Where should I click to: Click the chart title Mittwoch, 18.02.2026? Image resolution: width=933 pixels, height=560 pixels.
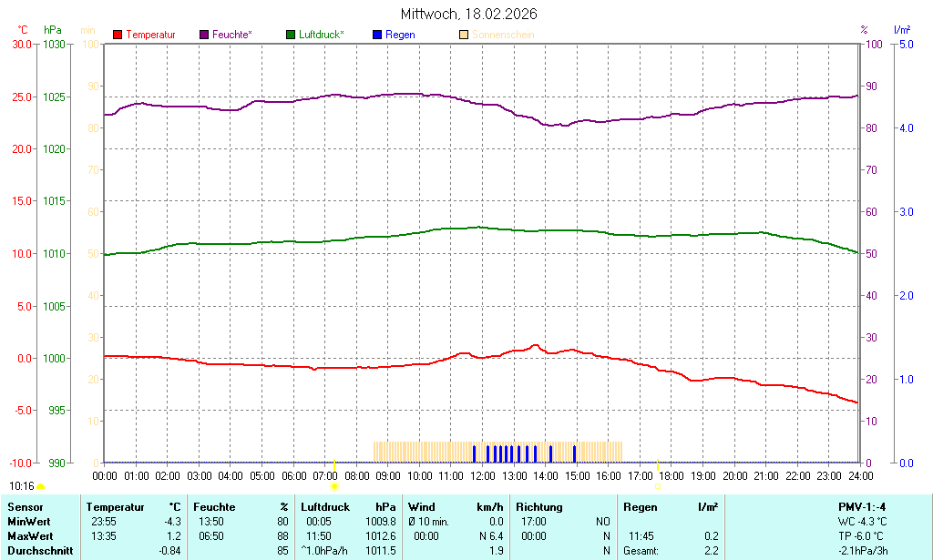tap(468, 14)
